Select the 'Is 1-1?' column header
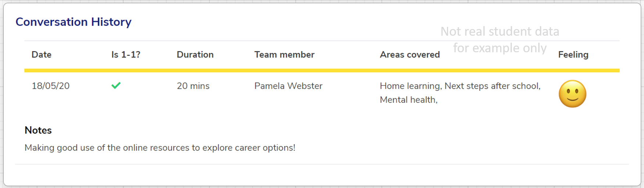The width and height of the screenshot is (644, 188). pyautogui.click(x=126, y=55)
